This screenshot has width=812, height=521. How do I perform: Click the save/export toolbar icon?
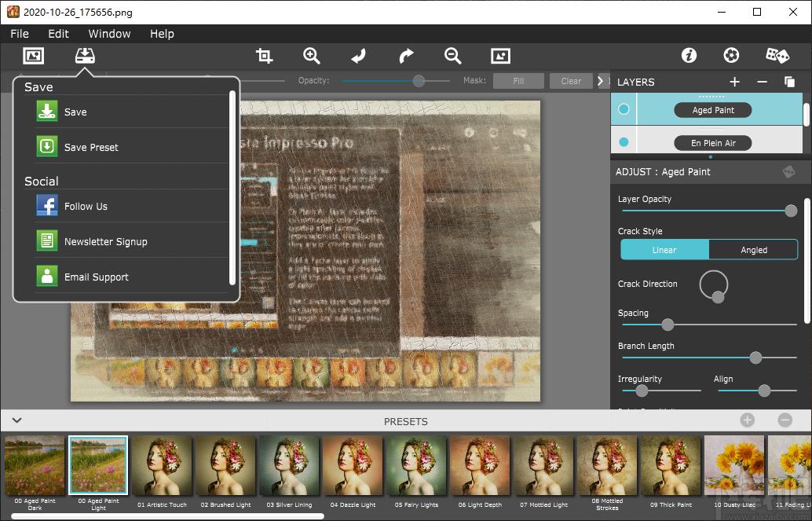tap(85, 56)
